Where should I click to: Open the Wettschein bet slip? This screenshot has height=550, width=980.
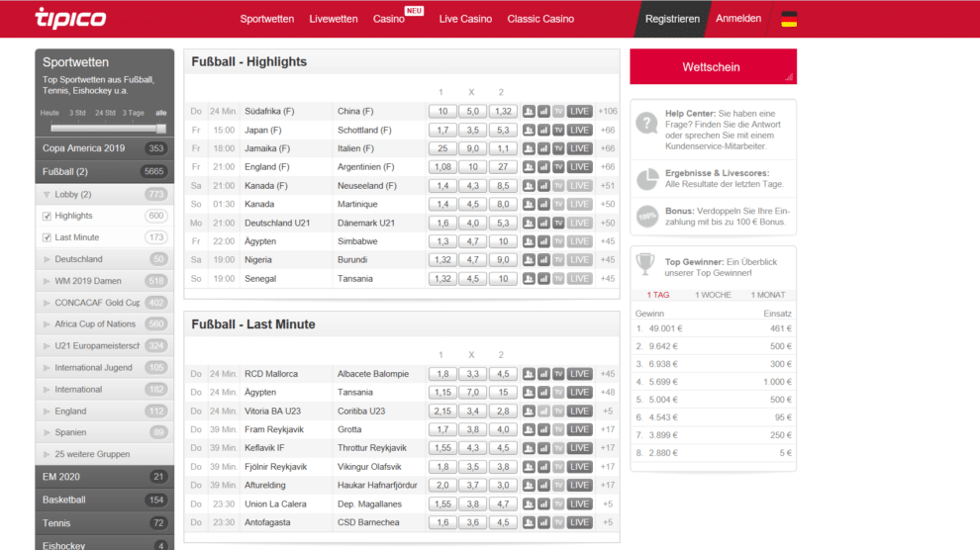pos(712,67)
